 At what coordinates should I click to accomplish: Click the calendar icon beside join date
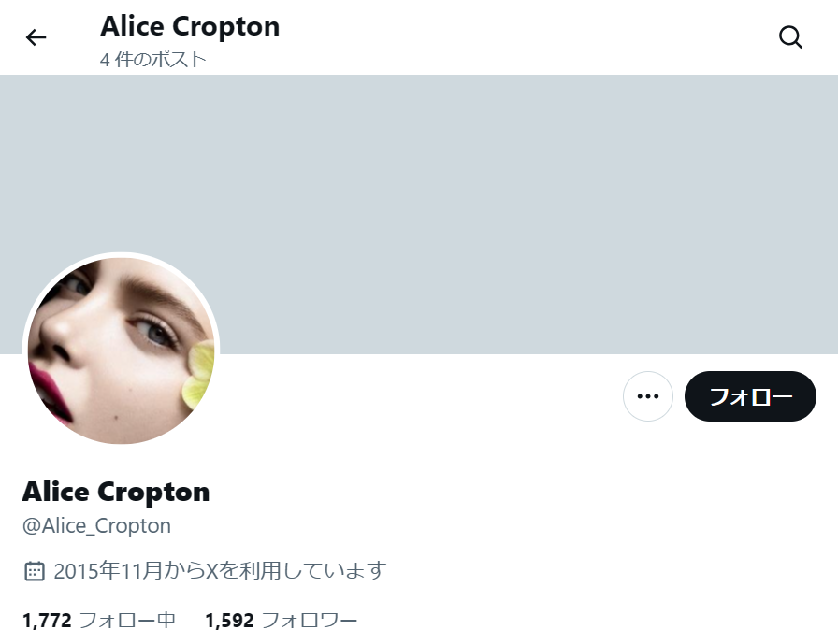(35, 571)
